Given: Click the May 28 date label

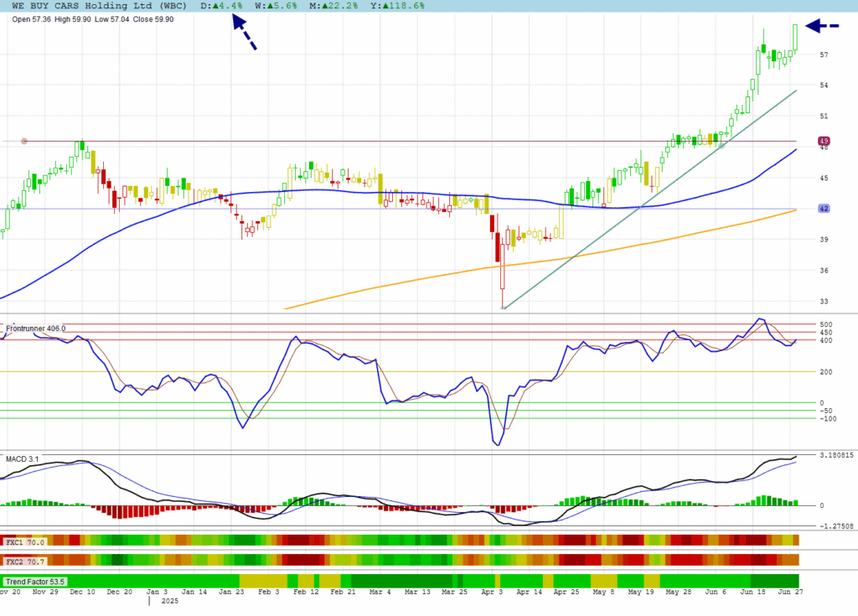Looking at the screenshot, I should (x=679, y=592).
